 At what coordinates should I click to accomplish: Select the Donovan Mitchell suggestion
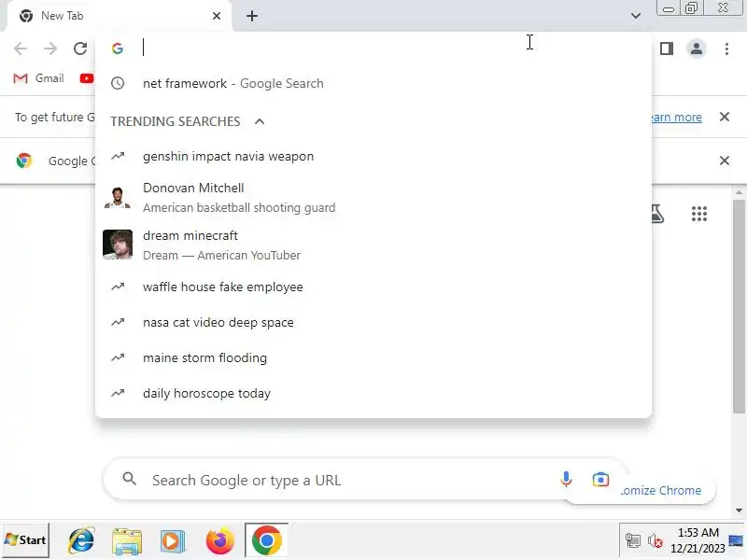click(x=373, y=197)
